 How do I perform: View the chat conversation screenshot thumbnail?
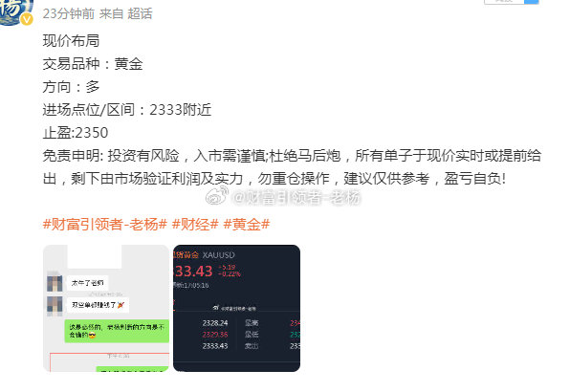click(106, 308)
